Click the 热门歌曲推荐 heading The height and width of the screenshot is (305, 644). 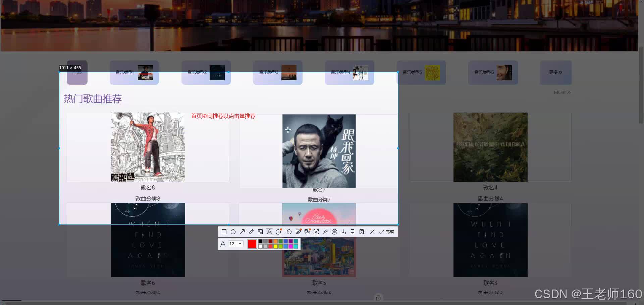click(x=93, y=99)
